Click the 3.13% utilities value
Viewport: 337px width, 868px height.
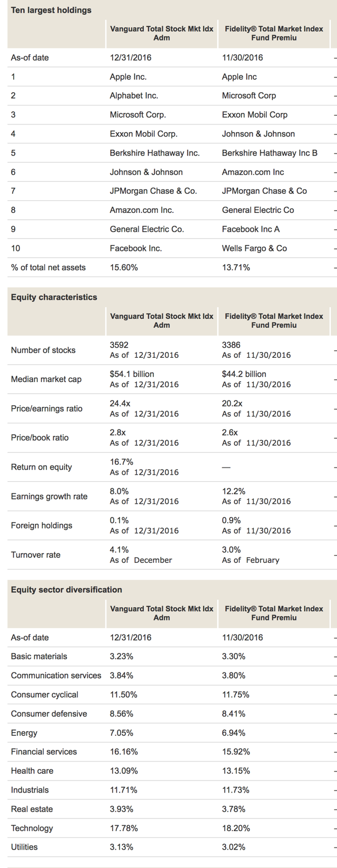click(x=122, y=847)
